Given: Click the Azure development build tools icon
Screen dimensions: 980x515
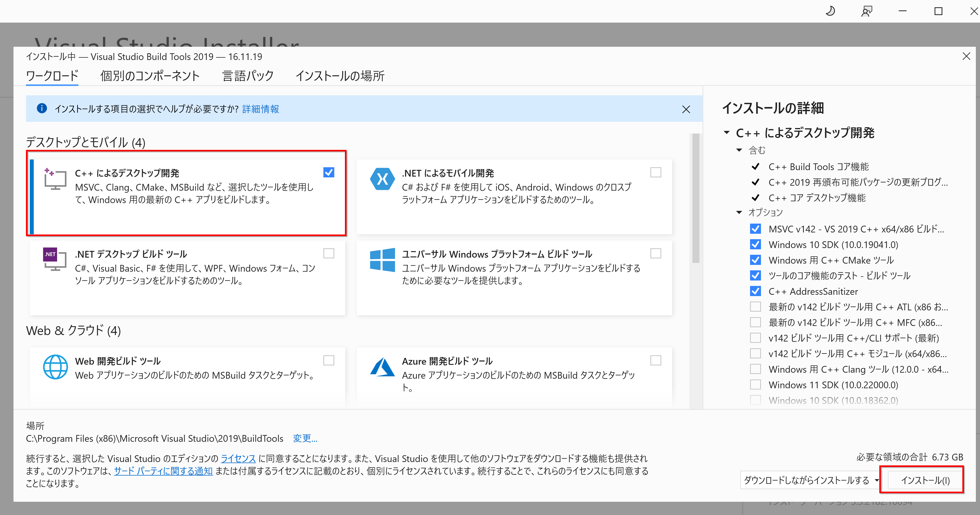Looking at the screenshot, I should point(382,367).
